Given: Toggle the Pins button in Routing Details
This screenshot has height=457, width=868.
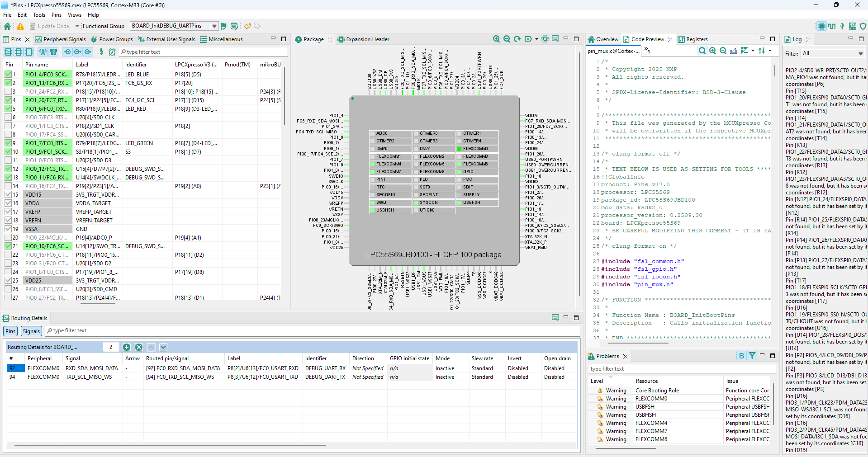Looking at the screenshot, I should pyautogui.click(x=10, y=331).
